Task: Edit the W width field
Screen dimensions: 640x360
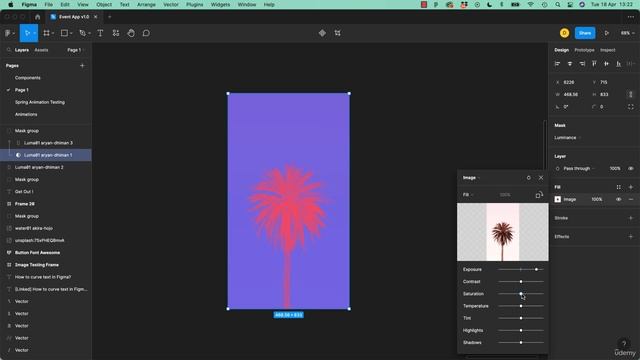Action: [x=571, y=94]
